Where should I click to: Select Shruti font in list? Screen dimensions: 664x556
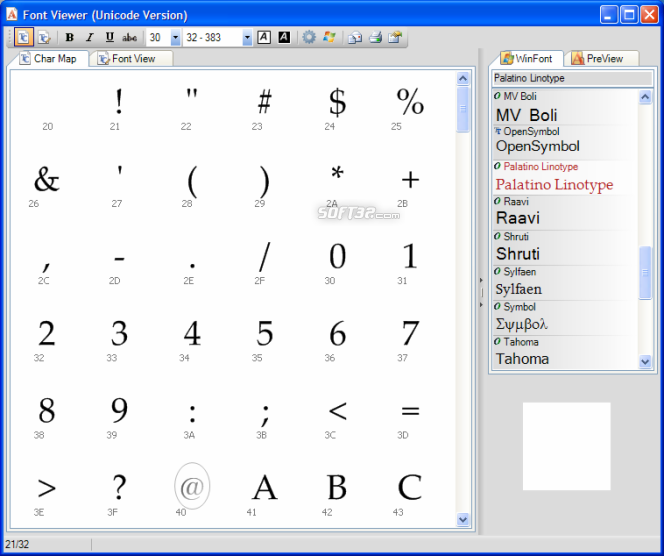click(565, 248)
